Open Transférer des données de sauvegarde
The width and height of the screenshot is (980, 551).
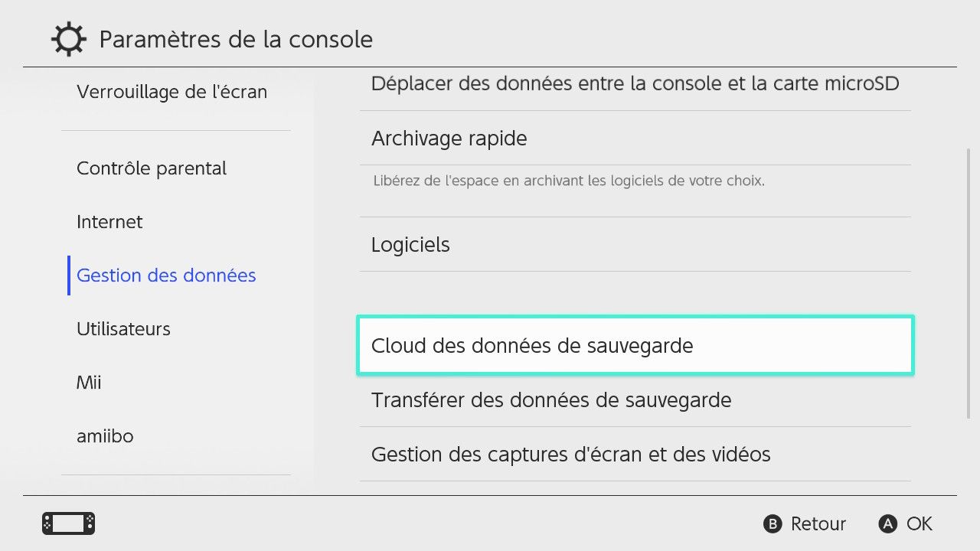pos(635,400)
